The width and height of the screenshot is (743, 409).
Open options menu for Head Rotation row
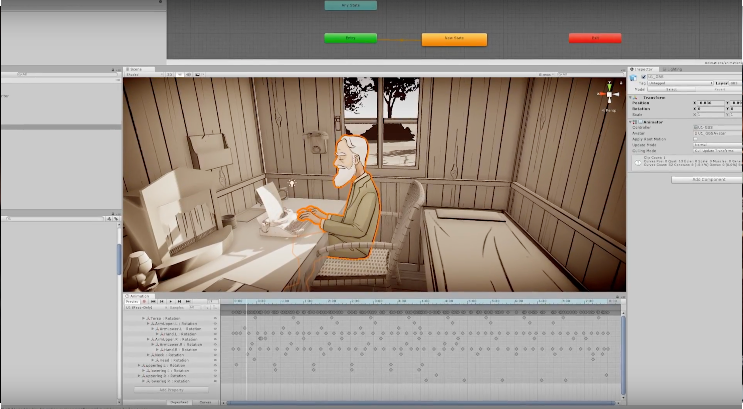[x=215, y=360]
